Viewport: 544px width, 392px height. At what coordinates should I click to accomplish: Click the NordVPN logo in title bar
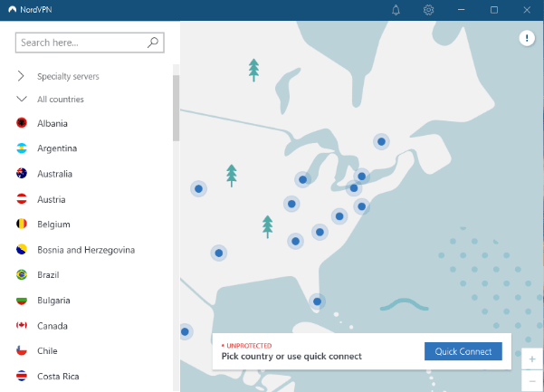[x=13, y=10]
